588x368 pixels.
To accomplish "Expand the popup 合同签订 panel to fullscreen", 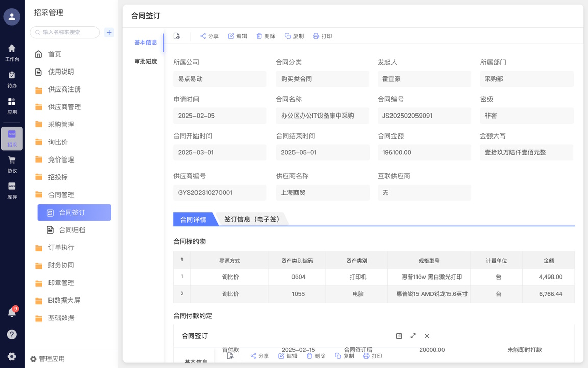I will 413,336.
